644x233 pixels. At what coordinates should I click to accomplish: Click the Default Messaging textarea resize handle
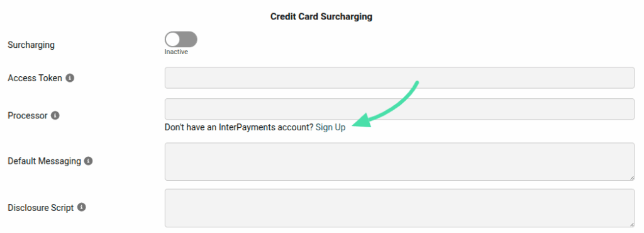click(x=631, y=178)
